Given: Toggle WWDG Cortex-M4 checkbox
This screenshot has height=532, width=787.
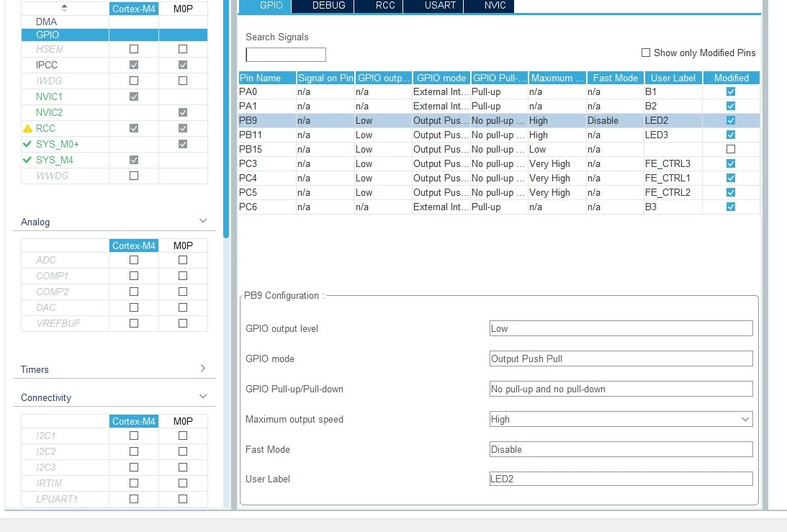Looking at the screenshot, I should [133, 176].
